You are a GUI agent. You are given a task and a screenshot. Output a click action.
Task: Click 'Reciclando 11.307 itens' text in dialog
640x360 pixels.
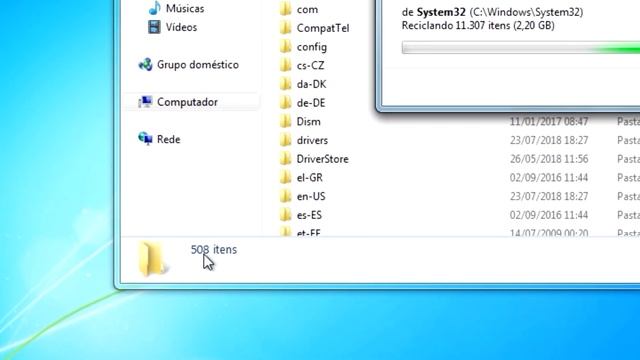pyautogui.click(x=456, y=26)
